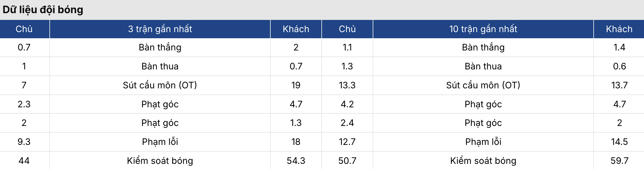Image resolution: width=644 pixels, height=169 pixels.
Task: Click the home fouls value 9.3
Action: click(x=24, y=142)
